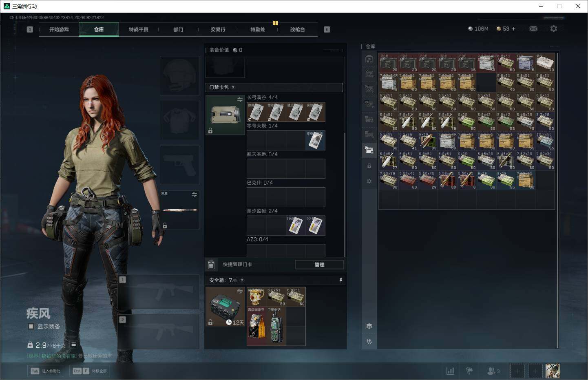Open the friends icon showing 3
Screen dimensions: 588x380
[493, 371]
